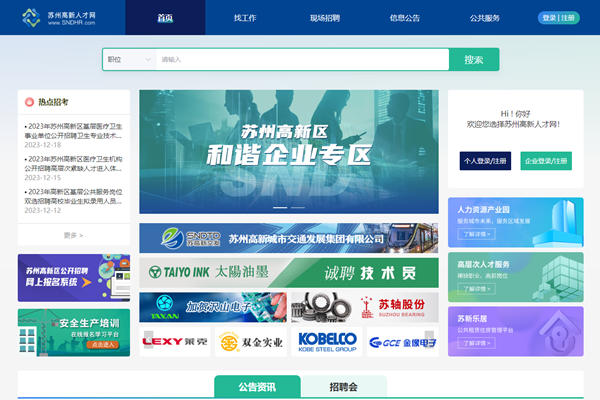Open the 网上报名系统 banner

coord(74,278)
